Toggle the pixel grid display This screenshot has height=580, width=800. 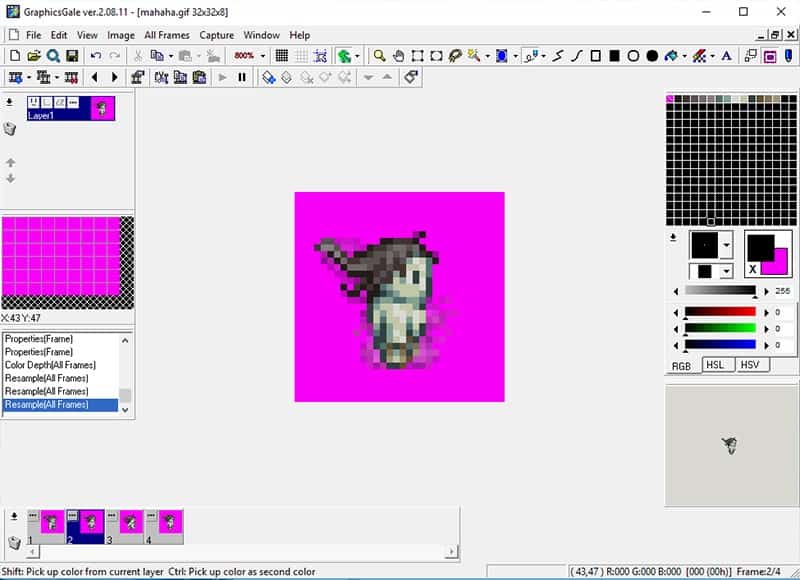(282, 56)
